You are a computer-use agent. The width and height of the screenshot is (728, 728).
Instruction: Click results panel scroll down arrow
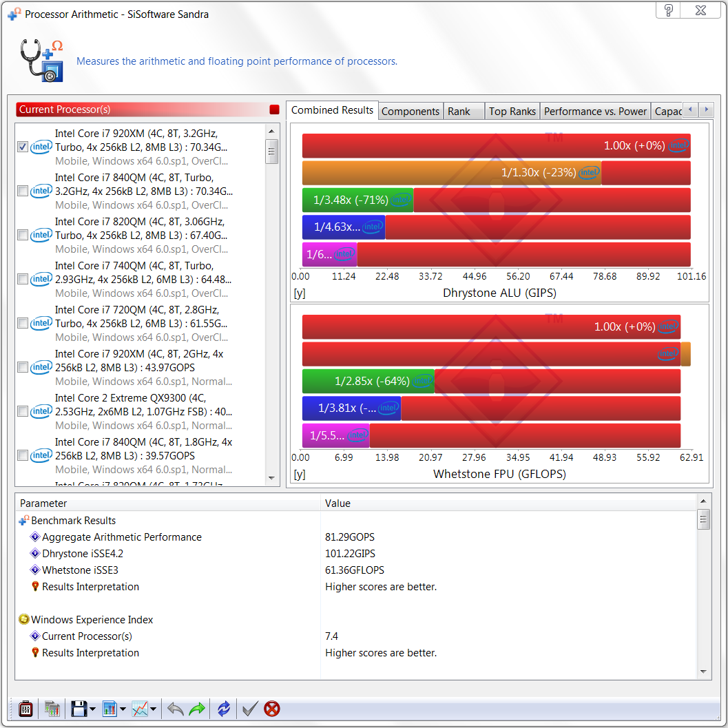pyautogui.click(x=703, y=672)
